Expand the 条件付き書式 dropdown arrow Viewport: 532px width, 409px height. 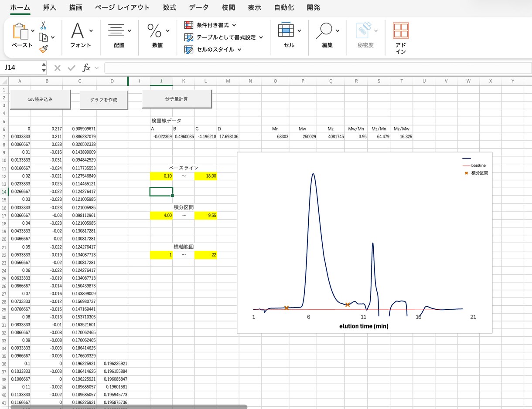(x=234, y=25)
